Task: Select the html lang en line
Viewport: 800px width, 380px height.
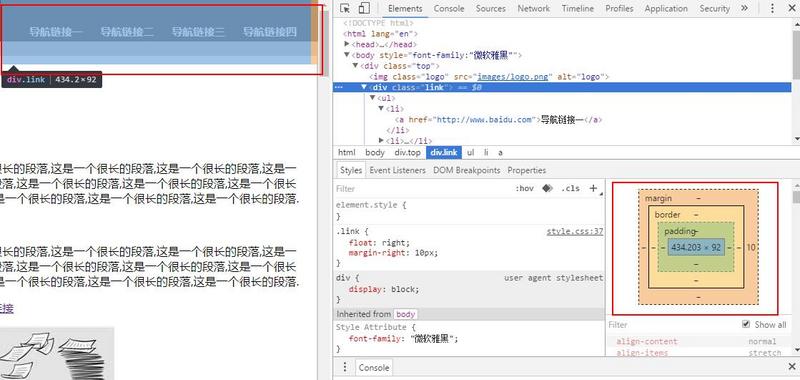Action: [x=381, y=34]
